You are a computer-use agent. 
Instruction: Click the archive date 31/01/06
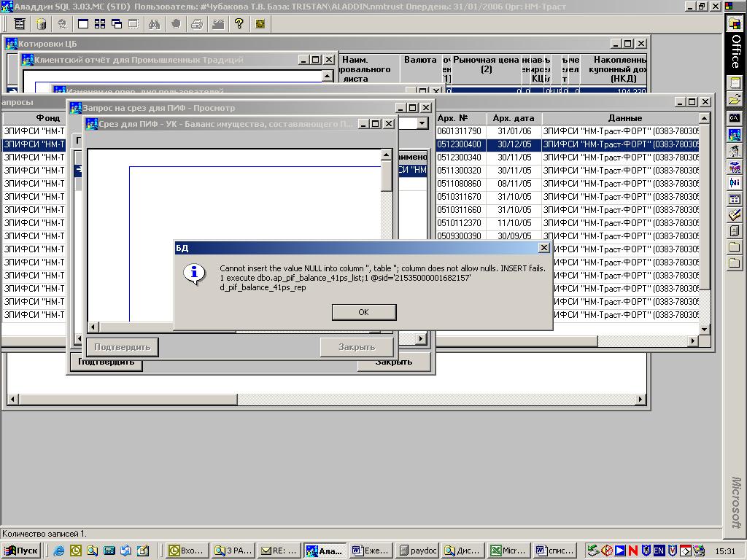click(x=514, y=131)
